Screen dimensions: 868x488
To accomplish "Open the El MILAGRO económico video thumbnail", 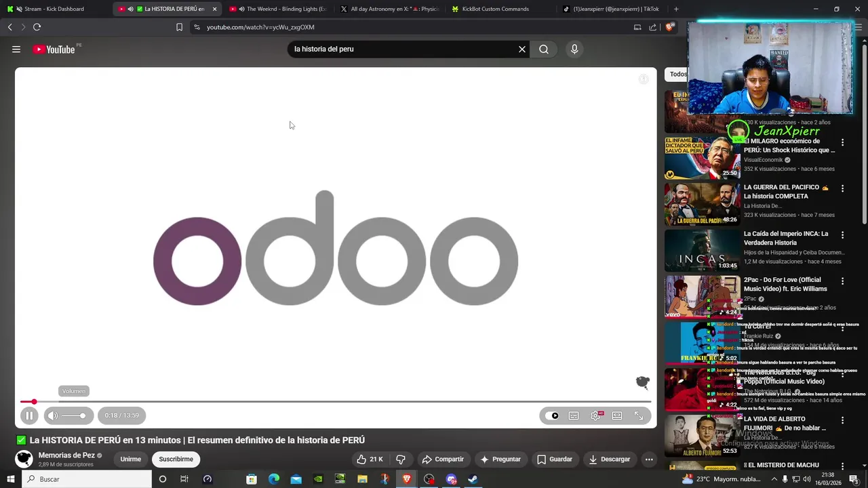I will point(702,158).
